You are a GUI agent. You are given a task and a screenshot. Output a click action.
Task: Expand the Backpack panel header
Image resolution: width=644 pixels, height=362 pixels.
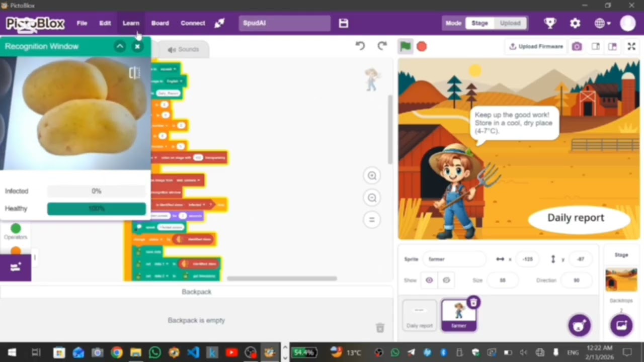pos(196,292)
